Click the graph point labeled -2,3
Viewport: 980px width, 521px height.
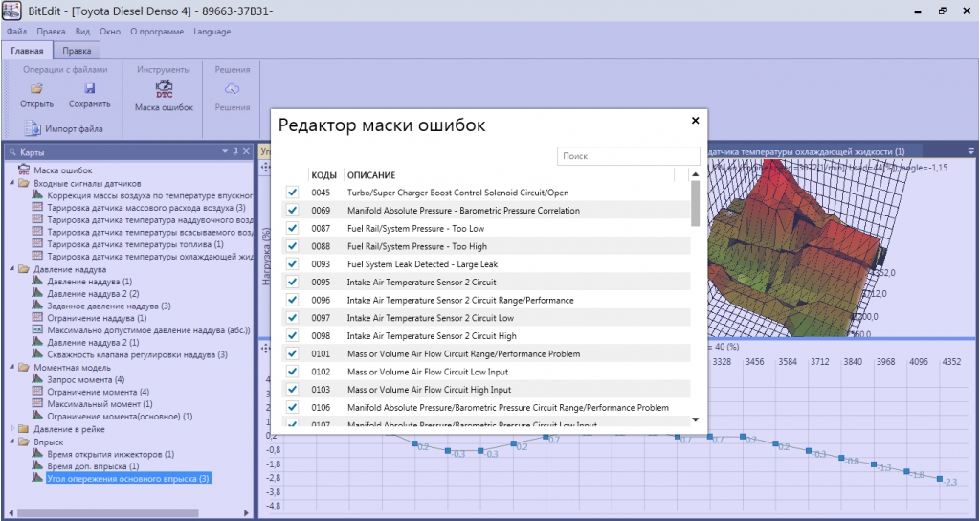[940, 479]
